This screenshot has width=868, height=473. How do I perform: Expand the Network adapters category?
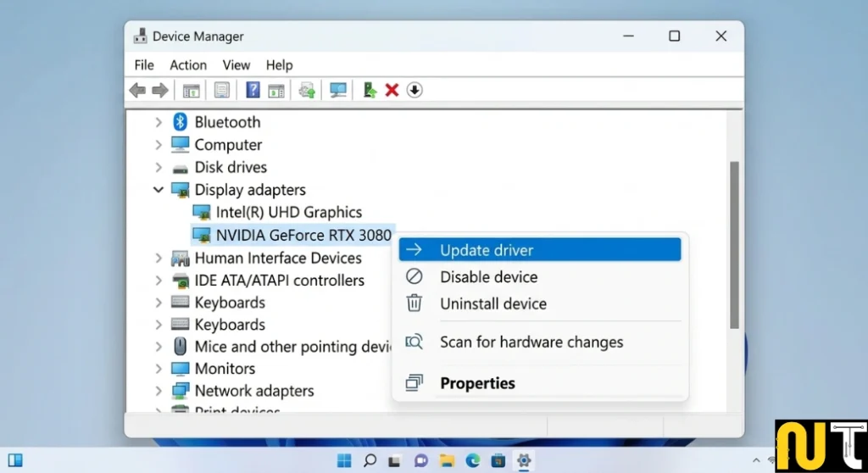[159, 391]
